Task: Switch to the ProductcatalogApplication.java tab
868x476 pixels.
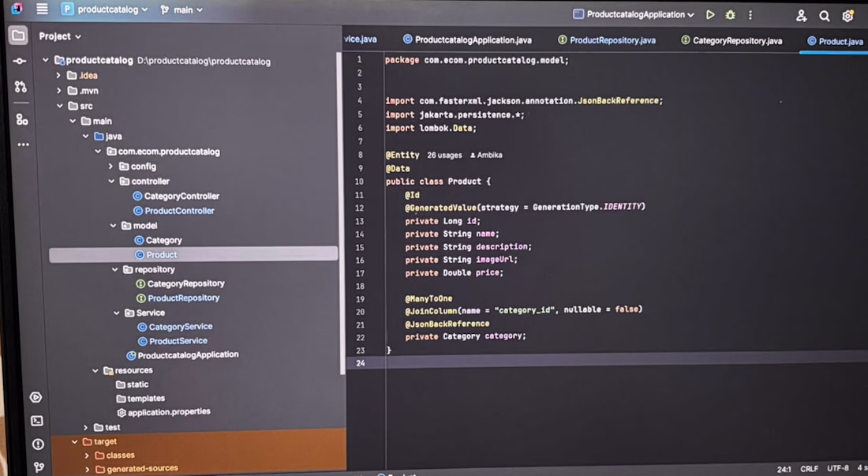Action: [x=467, y=39]
